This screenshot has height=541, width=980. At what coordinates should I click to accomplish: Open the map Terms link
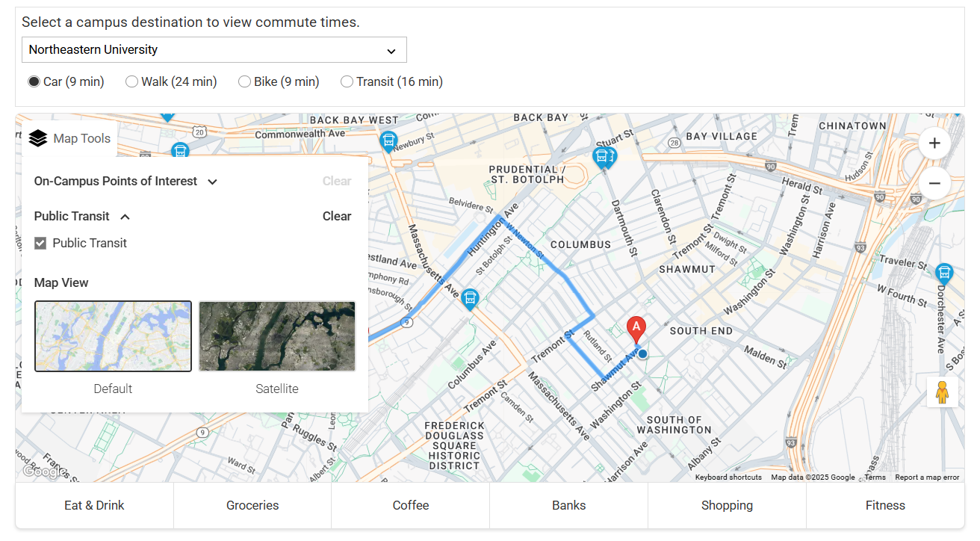click(x=875, y=477)
